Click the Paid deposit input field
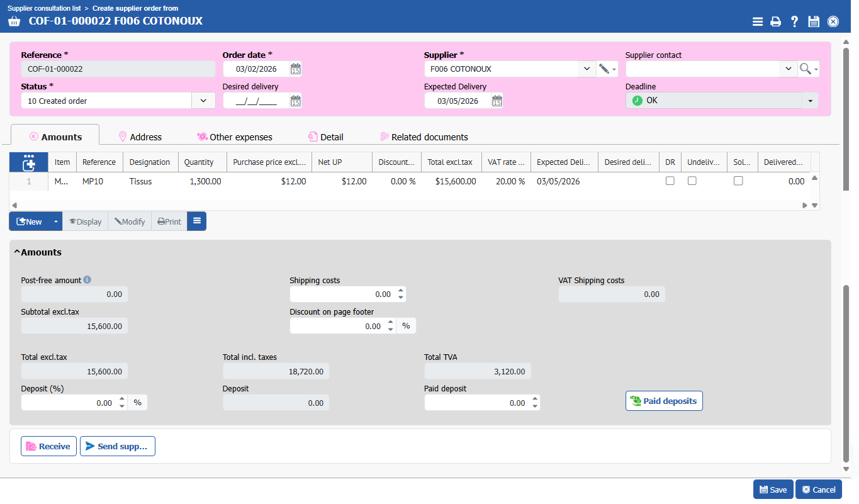This screenshot has height=504, width=859. pos(476,403)
